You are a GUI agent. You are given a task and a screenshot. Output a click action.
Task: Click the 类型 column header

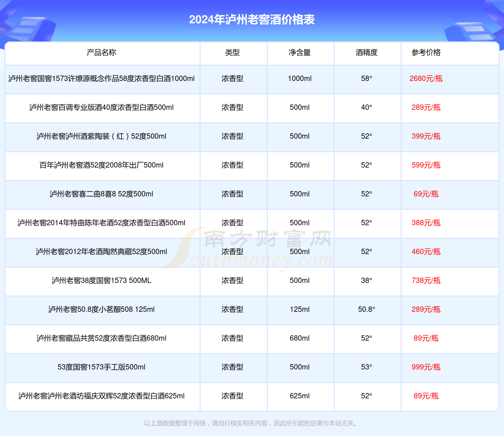232,52
